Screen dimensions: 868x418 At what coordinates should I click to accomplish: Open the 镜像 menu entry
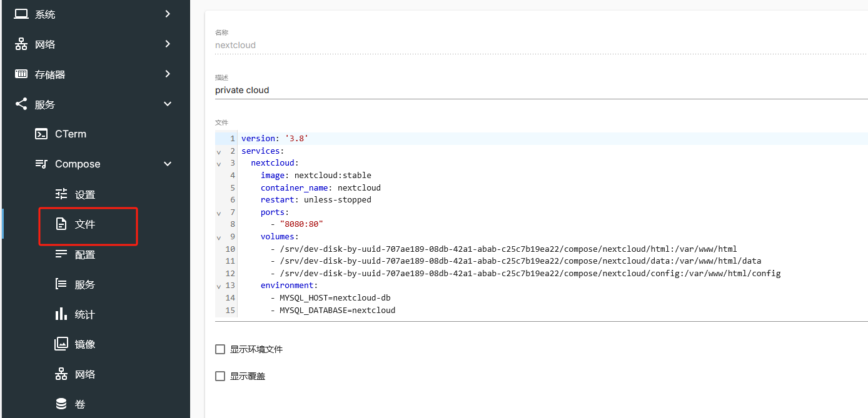click(96, 344)
